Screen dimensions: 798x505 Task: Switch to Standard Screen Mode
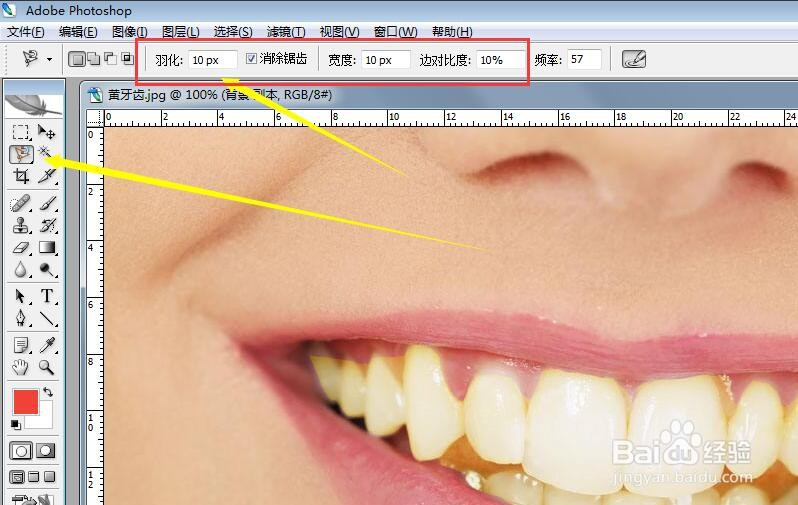(x=17, y=478)
